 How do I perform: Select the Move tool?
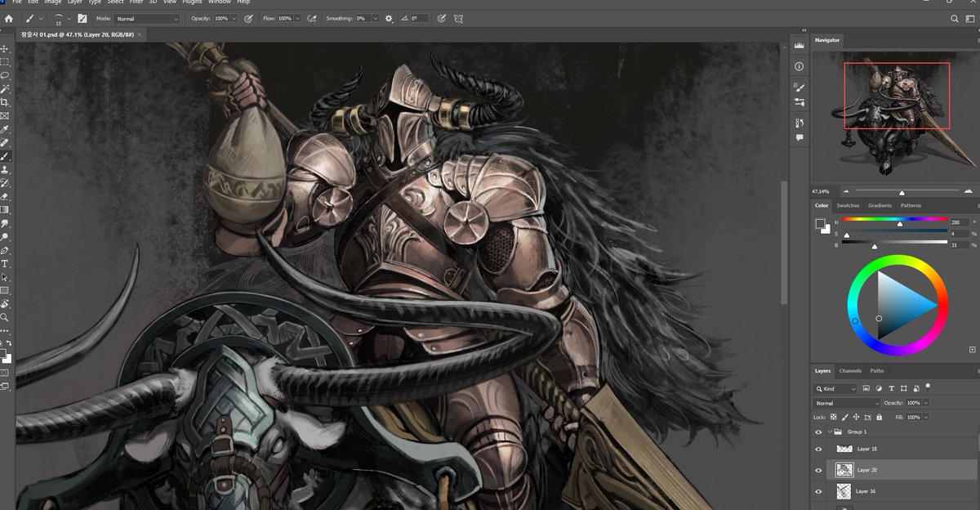click(x=5, y=49)
